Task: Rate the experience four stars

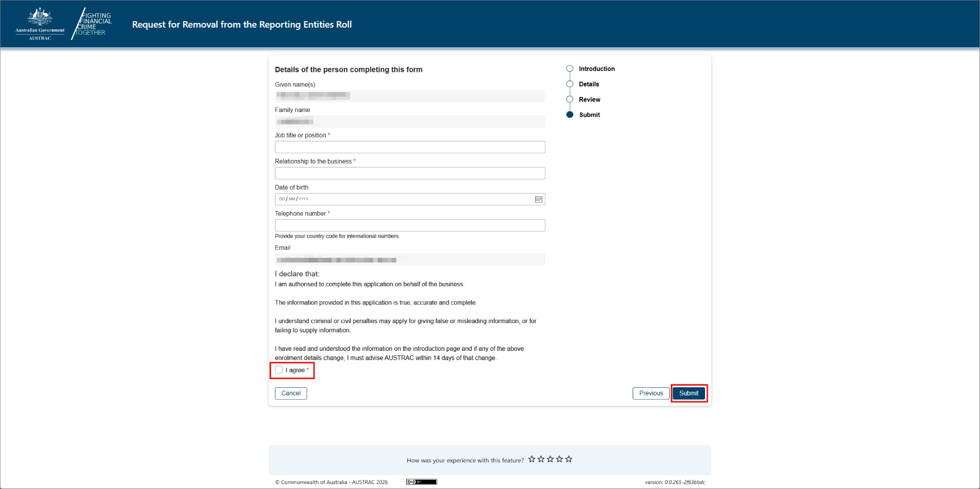Action: (x=560, y=459)
